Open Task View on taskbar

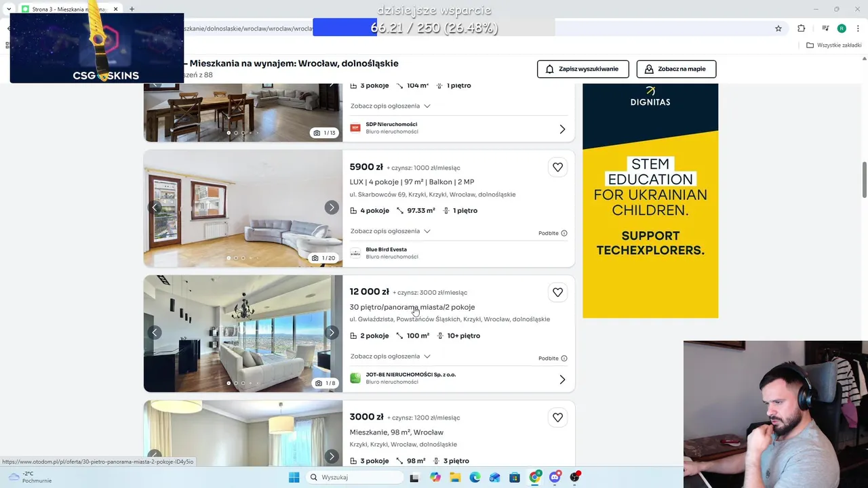[414, 477]
